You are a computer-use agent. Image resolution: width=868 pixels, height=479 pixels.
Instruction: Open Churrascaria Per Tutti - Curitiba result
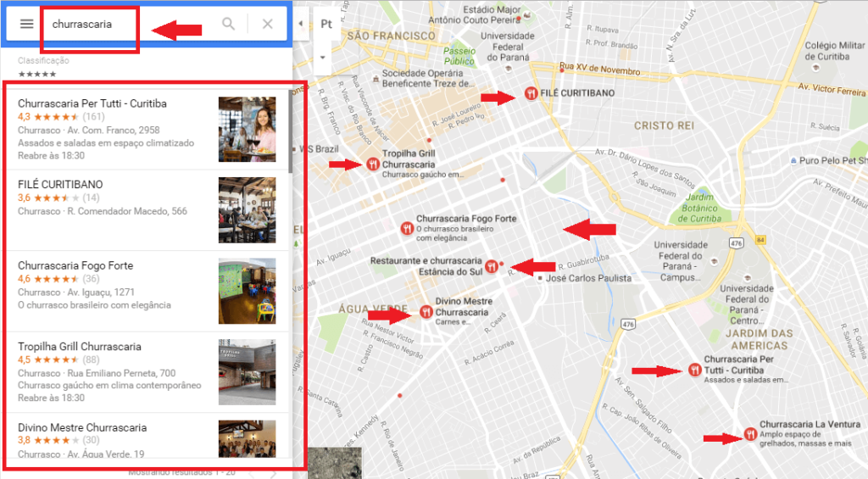pyautogui.click(x=147, y=129)
